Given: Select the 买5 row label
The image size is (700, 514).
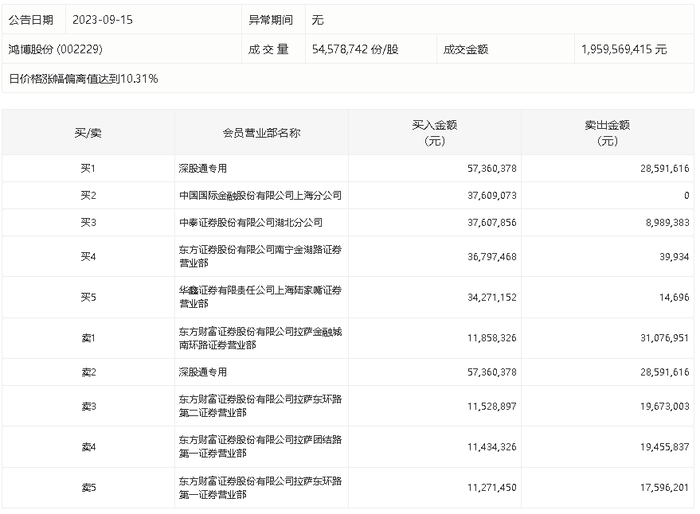Looking at the screenshot, I should [88, 297].
